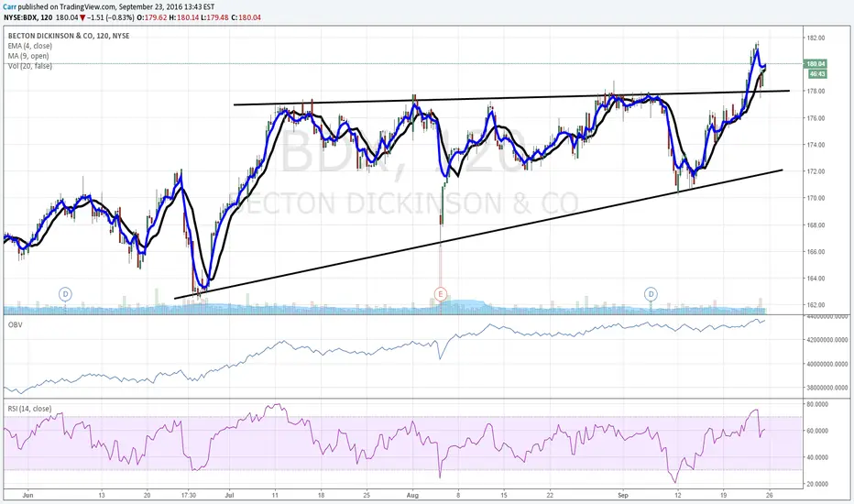Image resolution: width=854 pixels, height=504 pixels.
Task: Click the 42000000.0000 OBV axis label
Action: (827, 339)
